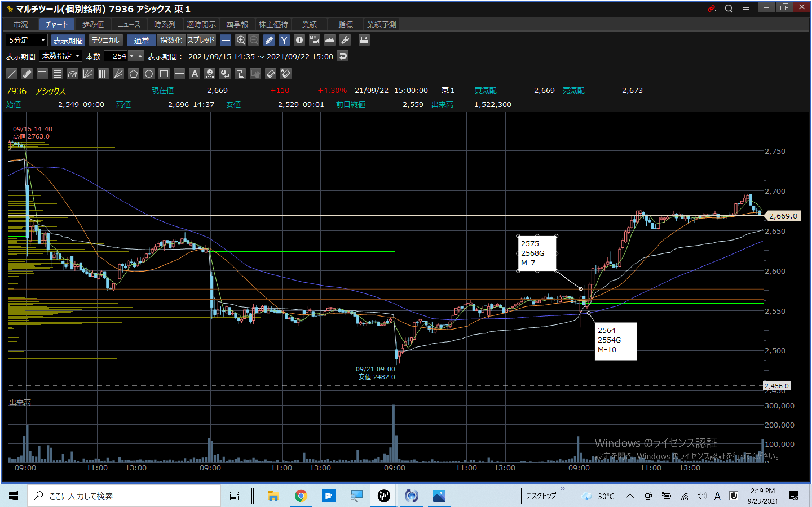Image resolution: width=812 pixels, height=507 pixels.
Task: Select the trend line drawing tool
Action: pos(12,74)
